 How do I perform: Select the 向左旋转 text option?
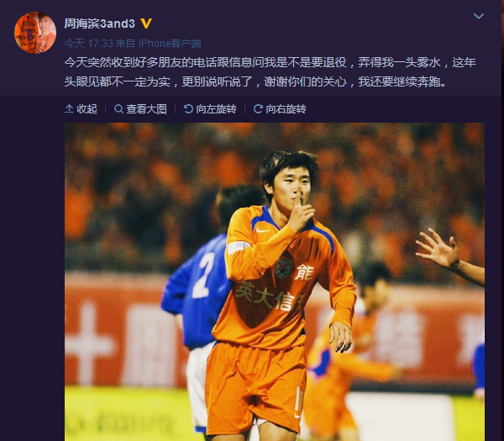[216, 109]
